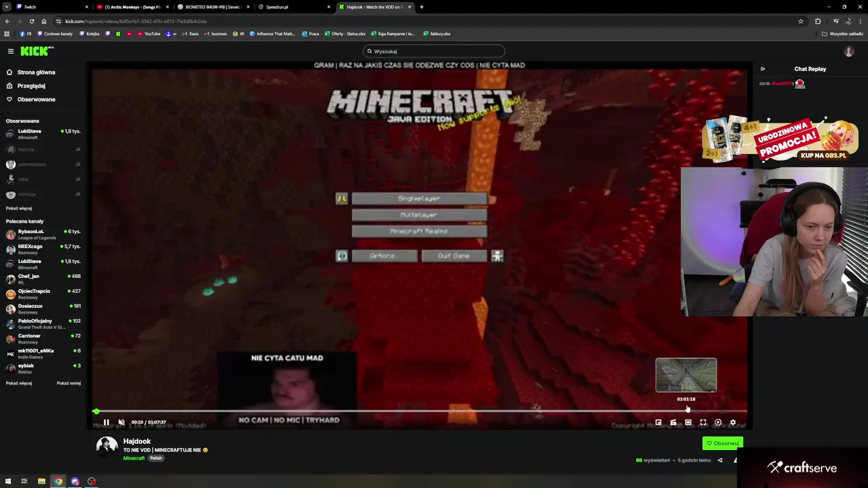The image size is (868, 488).
Task: Open the Hajdook channel name link
Action: (x=137, y=441)
